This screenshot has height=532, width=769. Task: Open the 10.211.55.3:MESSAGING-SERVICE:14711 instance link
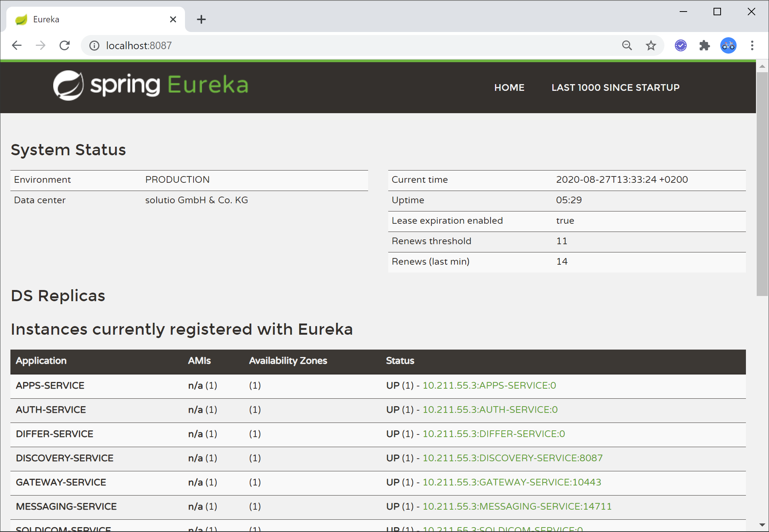click(x=517, y=506)
